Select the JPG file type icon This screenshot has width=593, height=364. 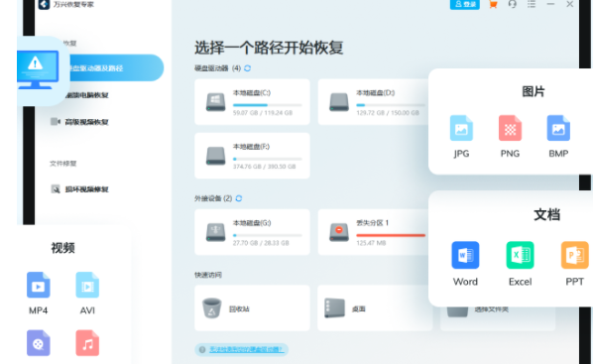(461, 128)
